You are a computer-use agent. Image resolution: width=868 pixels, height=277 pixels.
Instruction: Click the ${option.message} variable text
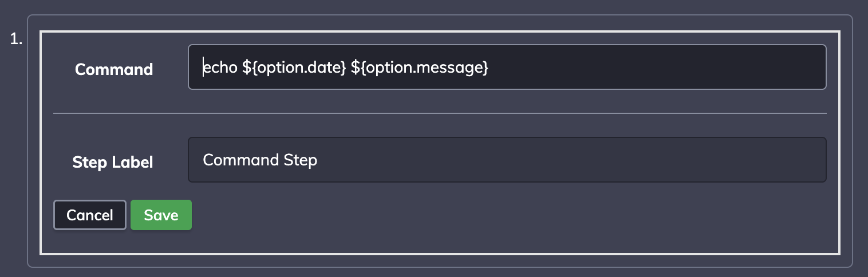pos(420,68)
